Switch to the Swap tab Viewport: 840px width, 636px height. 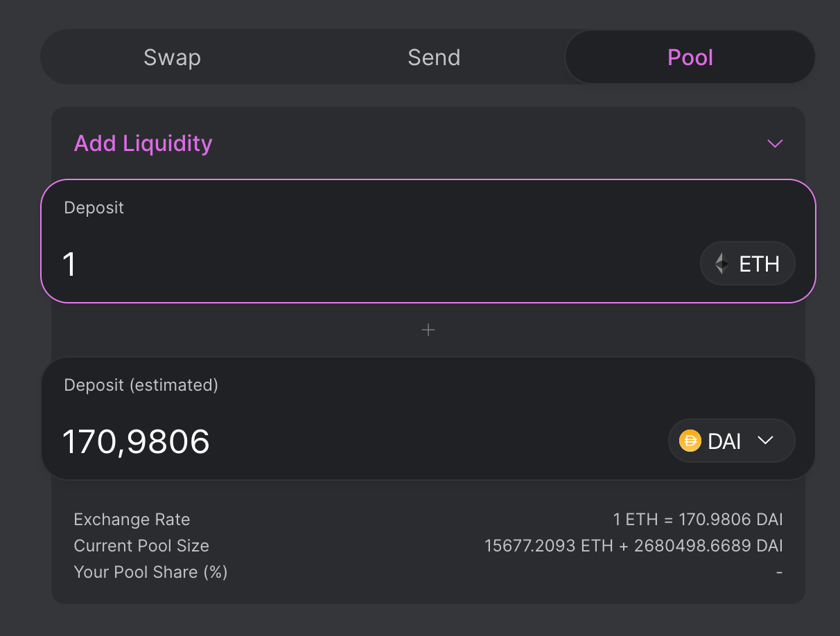172,57
